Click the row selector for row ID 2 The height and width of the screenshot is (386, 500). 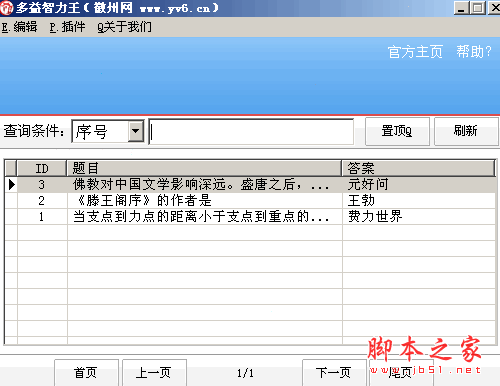tap(11, 201)
